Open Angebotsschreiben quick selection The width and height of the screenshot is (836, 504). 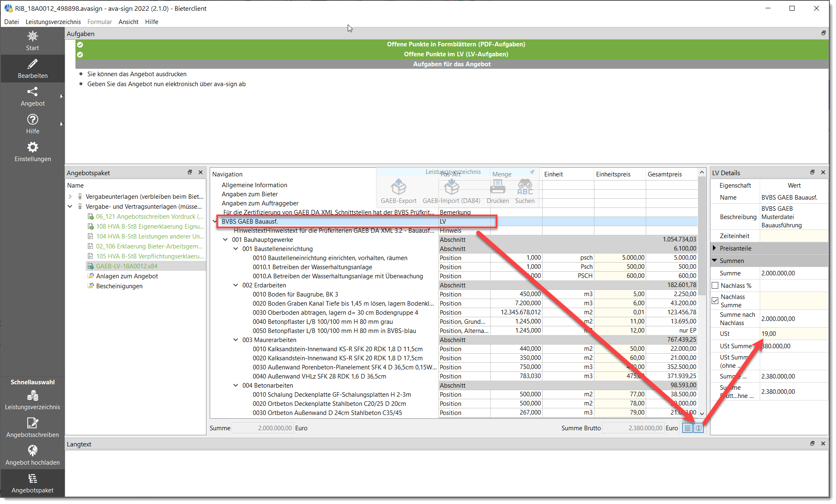(32, 428)
